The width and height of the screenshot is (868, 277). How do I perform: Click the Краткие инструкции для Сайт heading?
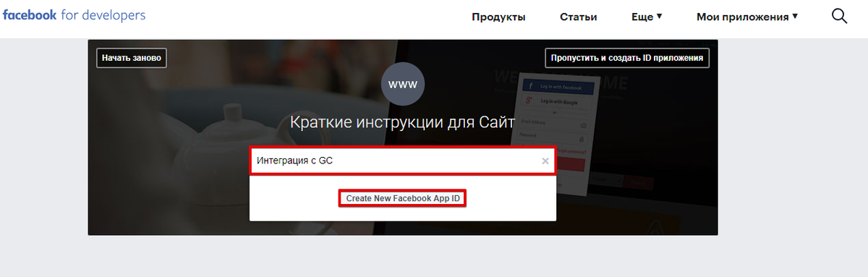(x=403, y=122)
